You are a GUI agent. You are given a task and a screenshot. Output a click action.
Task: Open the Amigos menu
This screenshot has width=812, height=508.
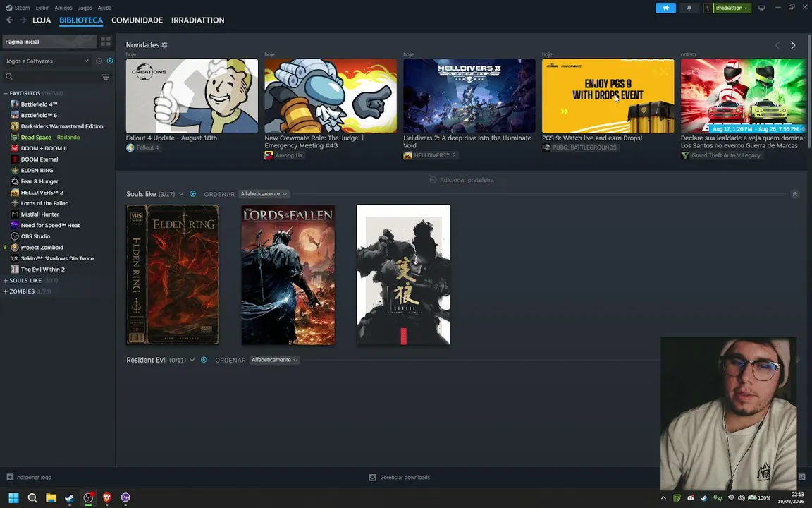63,8
